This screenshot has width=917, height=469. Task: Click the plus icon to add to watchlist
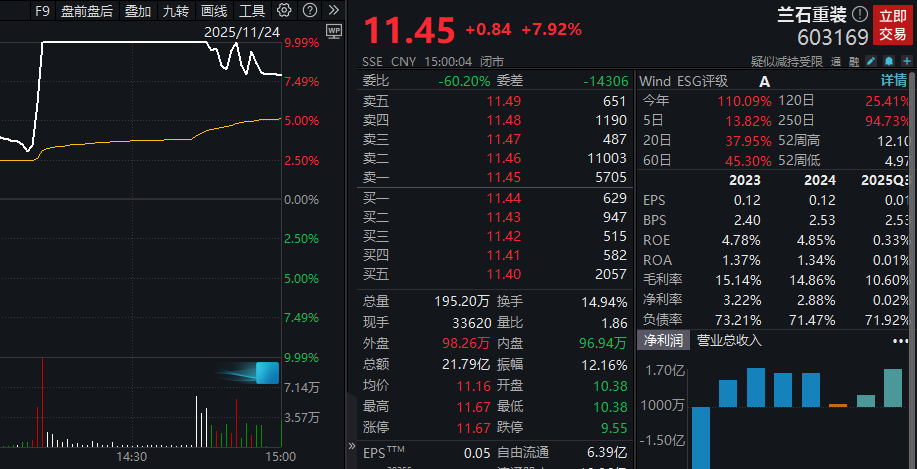tap(904, 61)
